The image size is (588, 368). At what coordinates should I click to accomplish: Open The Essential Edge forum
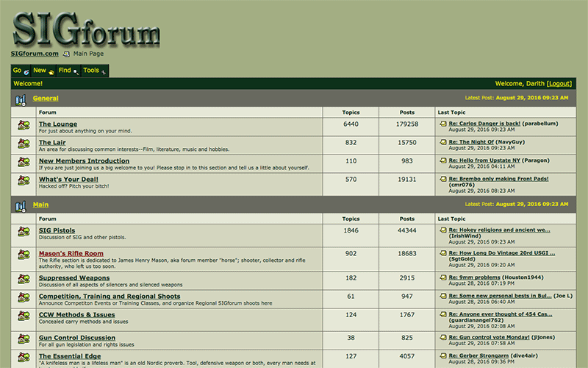pyautogui.click(x=70, y=356)
